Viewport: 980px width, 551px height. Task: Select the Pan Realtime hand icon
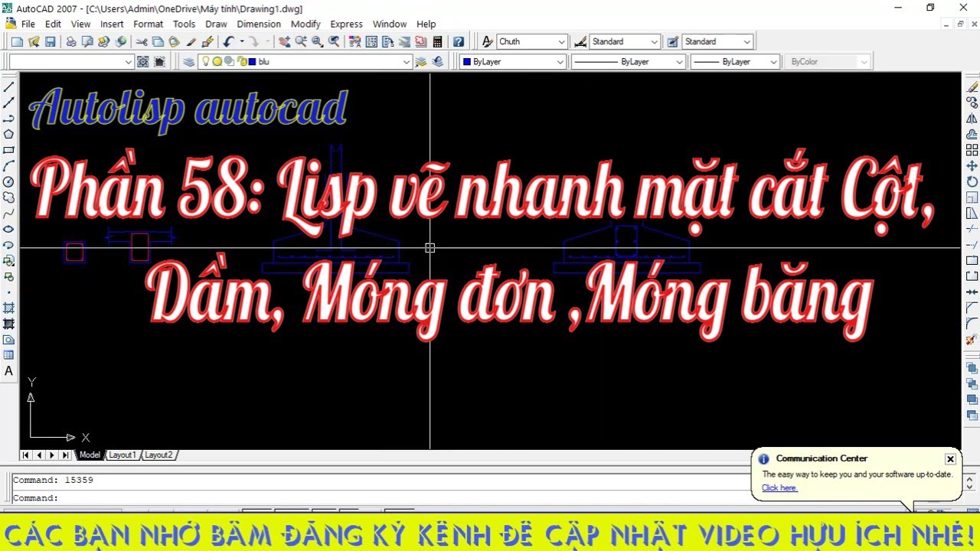[x=285, y=42]
